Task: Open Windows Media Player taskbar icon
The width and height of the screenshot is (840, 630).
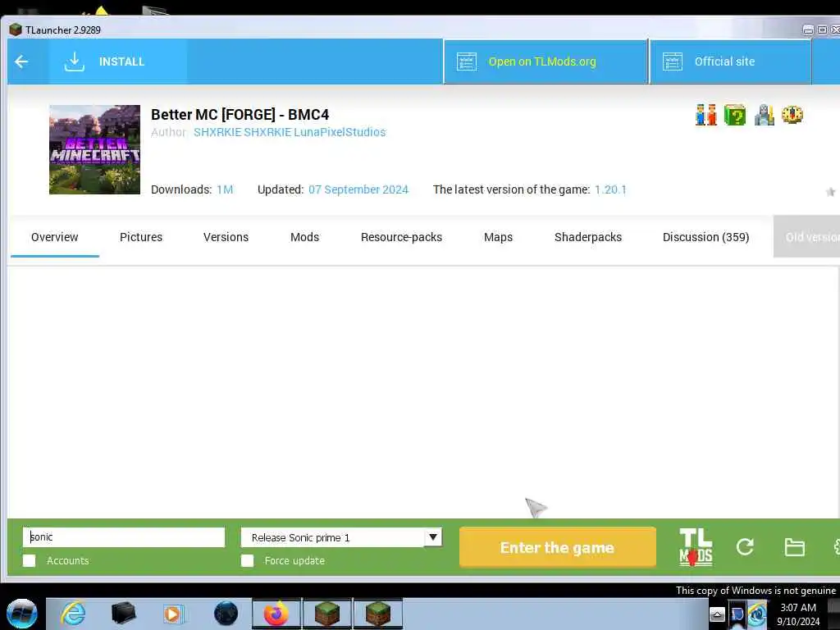Action: 173,614
